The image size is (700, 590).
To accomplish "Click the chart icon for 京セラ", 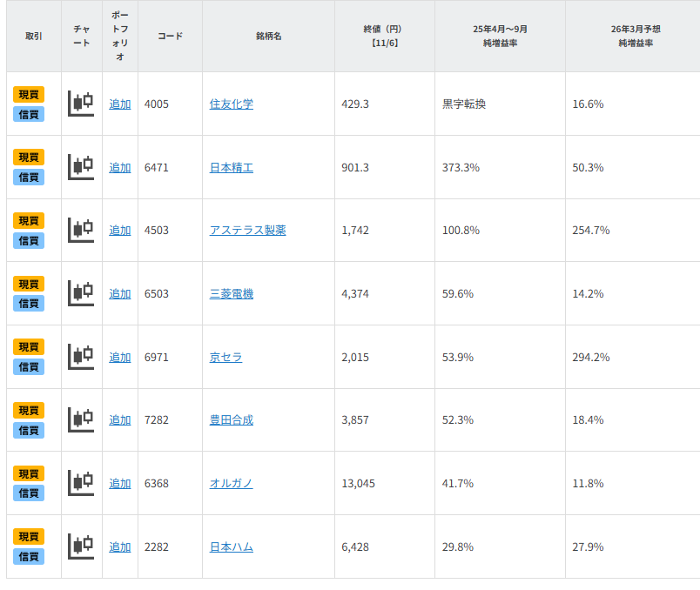I will 80,356.
